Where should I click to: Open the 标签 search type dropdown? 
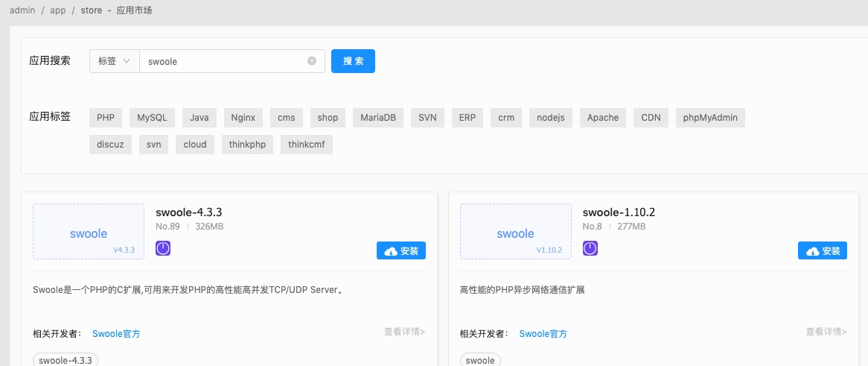[115, 61]
